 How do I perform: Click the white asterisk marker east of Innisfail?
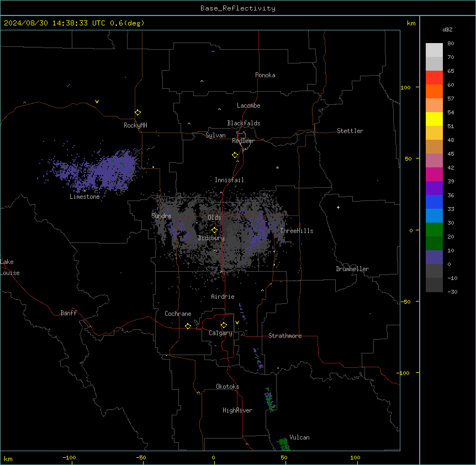[277, 167]
